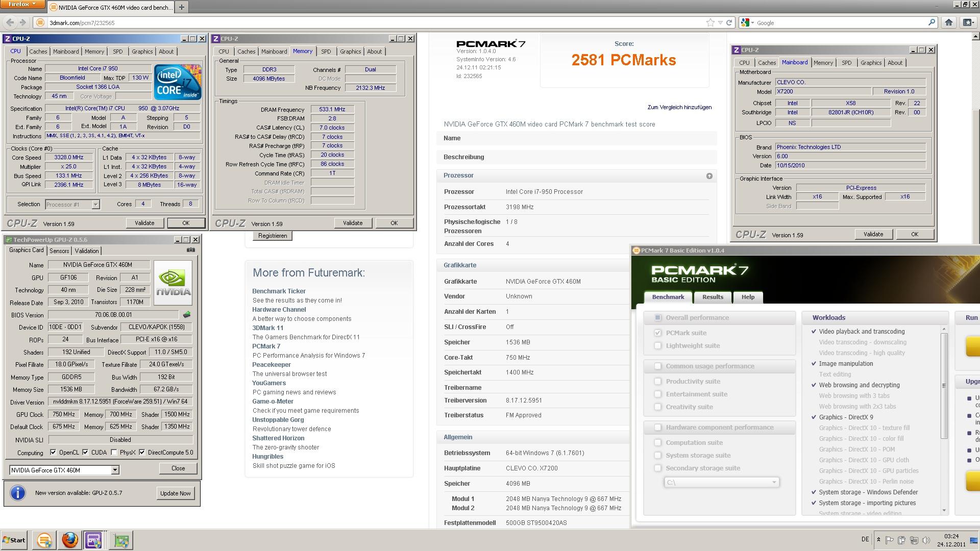This screenshot has width=980, height=551.
Task: Click scroll-up arrow of browser page
Action: pyautogui.click(x=975, y=37)
